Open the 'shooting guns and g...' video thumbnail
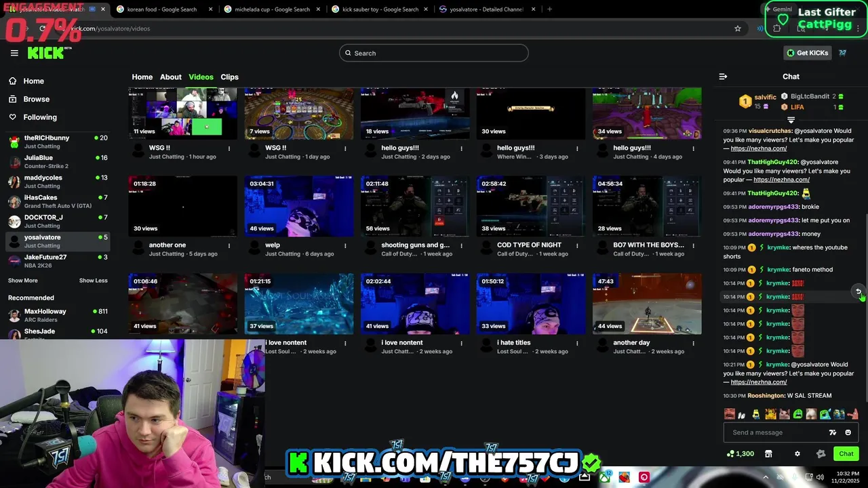The image size is (868, 488). pos(415,206)
